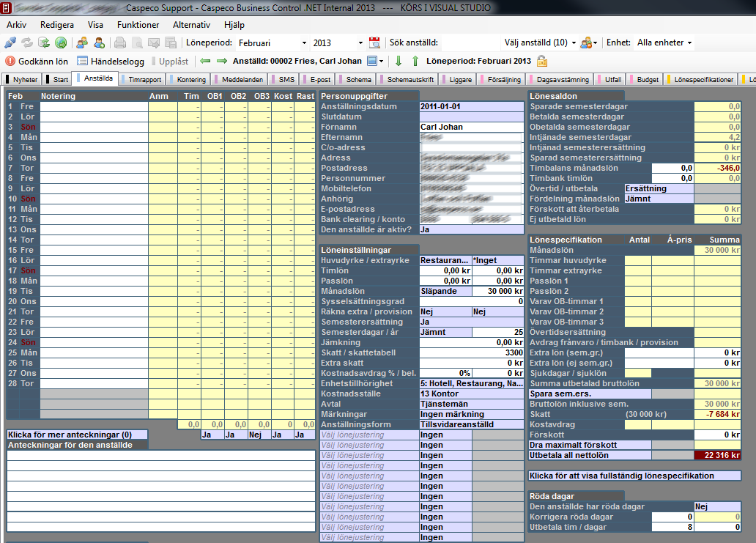Viewport: 756px width, 543px height.
Task: Switch to the Lönespecifikationer tab
Action: pyautogui.click(x=700, y=80)
